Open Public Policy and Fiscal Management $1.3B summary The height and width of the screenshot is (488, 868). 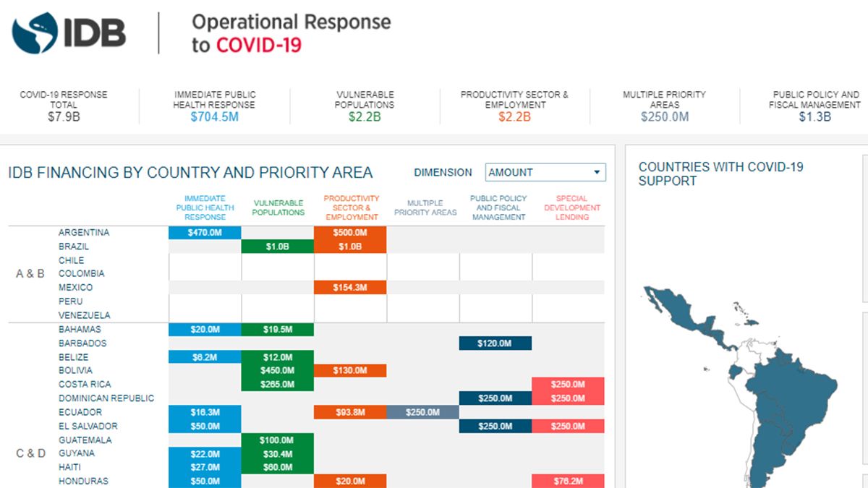[x=814, y=106]
